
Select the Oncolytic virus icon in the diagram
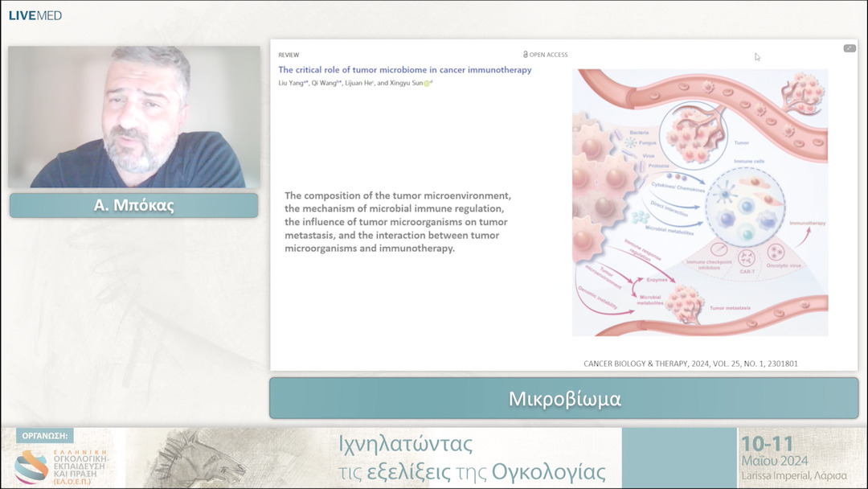click(x=777, y=253)
